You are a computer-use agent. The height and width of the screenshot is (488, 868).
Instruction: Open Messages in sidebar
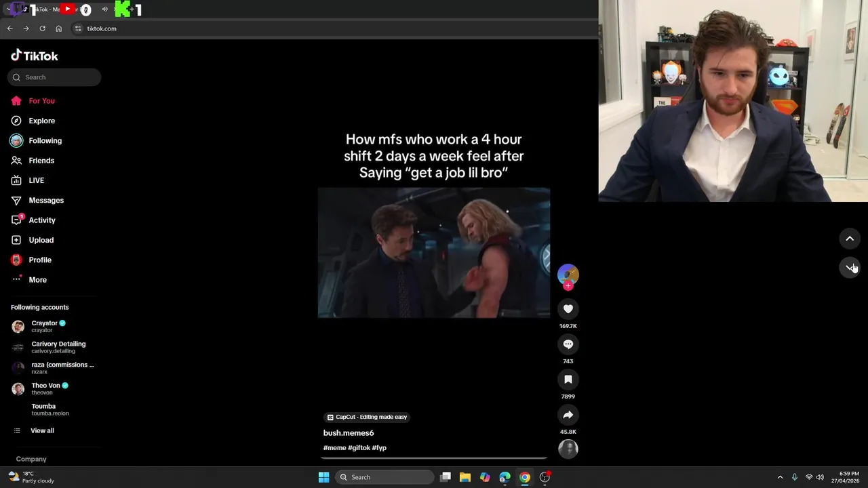[x=46, y=201]
